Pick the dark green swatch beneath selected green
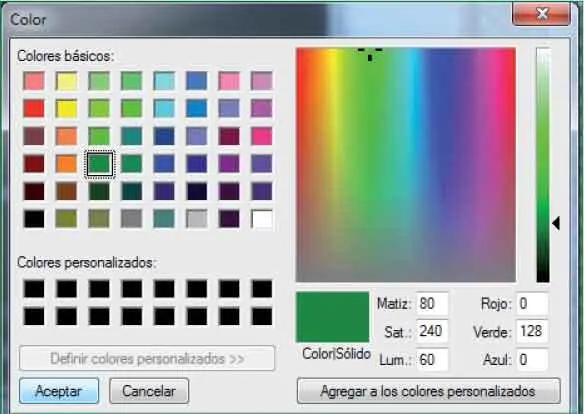Viewport: 584px width, 414px height. point(99,191)
